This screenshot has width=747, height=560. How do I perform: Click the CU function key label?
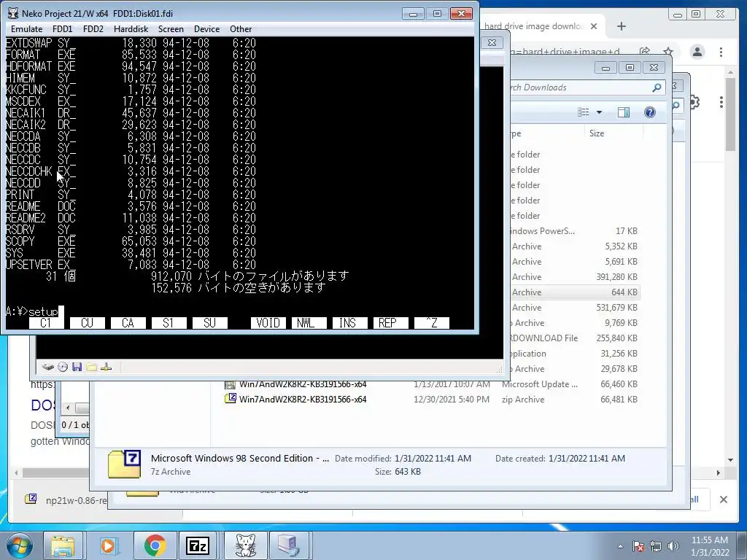click(88, 323)
